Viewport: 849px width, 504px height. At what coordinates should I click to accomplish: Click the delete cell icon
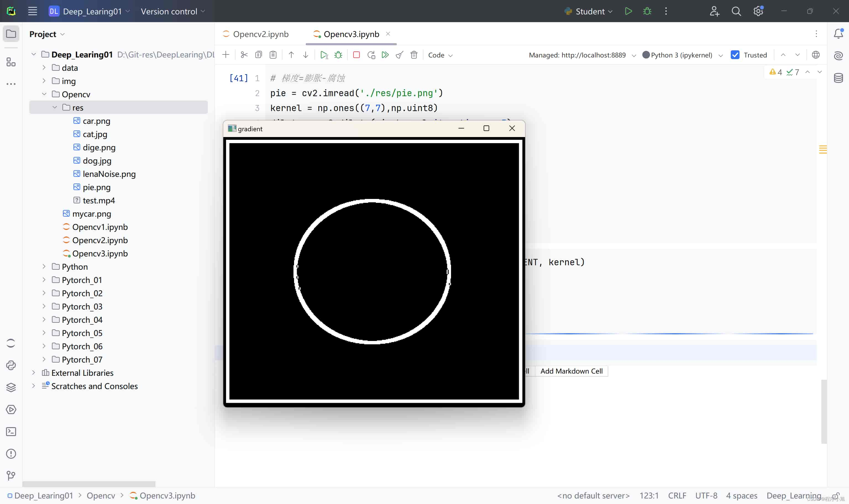(x=414, y=55)
